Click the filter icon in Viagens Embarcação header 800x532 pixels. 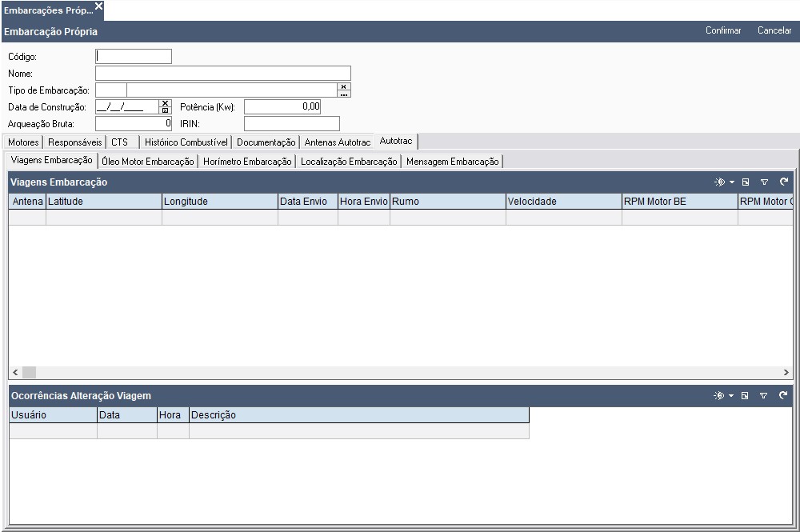[x=764, y=182]
